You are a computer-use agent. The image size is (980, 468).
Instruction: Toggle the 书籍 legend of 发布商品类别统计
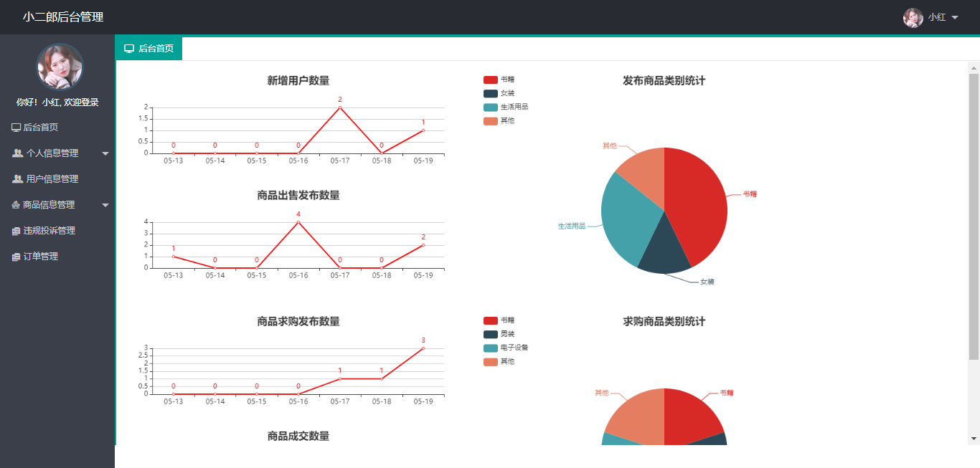(x=499, y=80)
